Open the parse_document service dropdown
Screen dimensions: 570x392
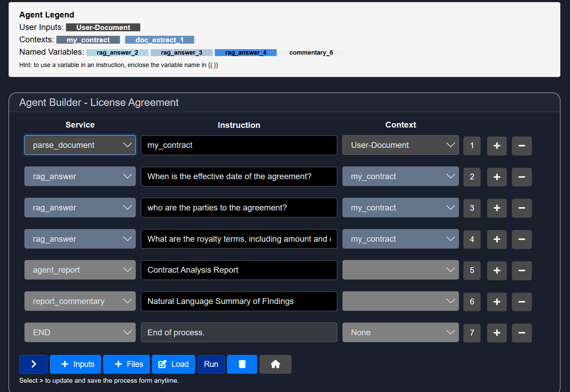tap(80, 145)
